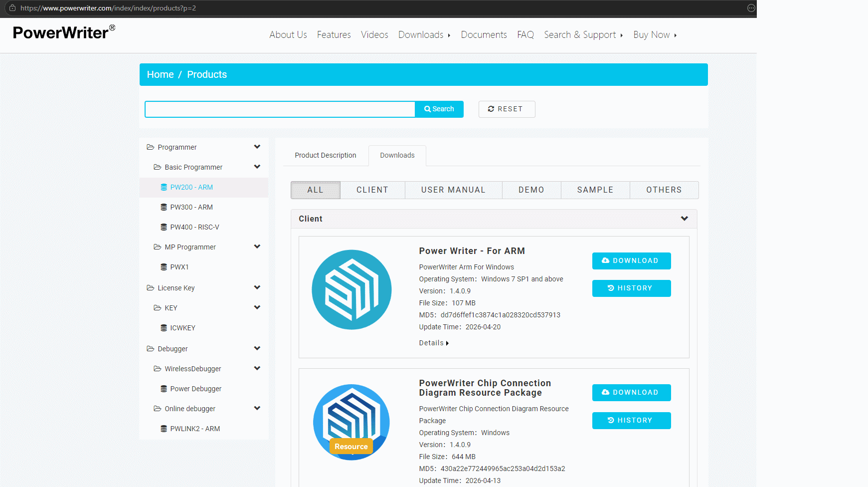
Task: Filter downloads by OTHERS
Action: point(664,190)
